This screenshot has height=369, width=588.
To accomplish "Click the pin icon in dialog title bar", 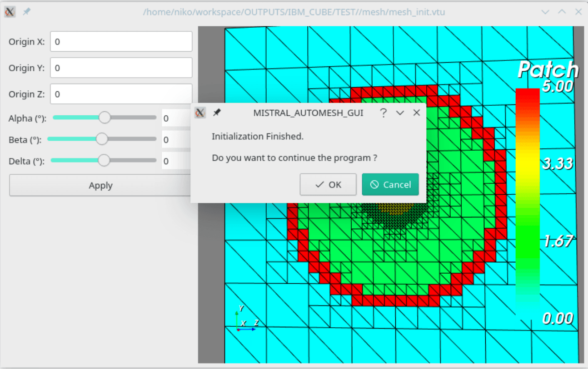I will point(217,113).
